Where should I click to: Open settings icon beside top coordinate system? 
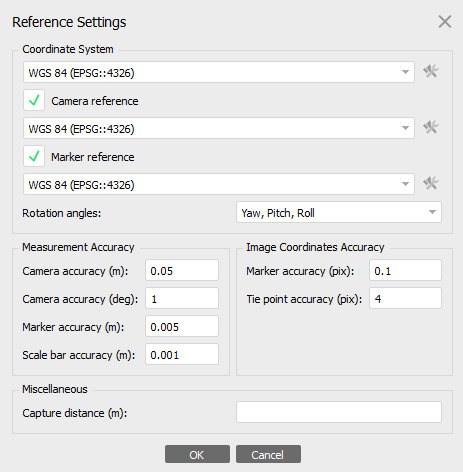point(431,72)
